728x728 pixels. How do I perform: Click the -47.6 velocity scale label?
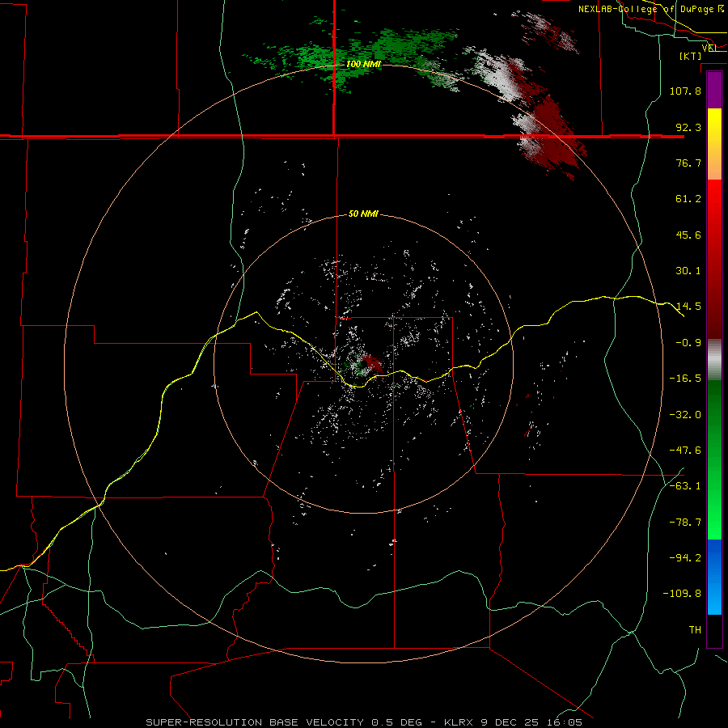click(685, 451)
